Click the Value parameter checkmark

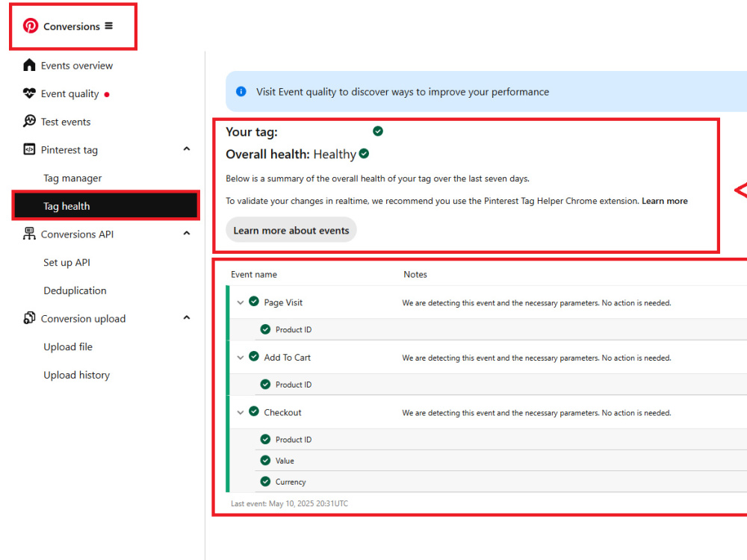pos(265,460)
